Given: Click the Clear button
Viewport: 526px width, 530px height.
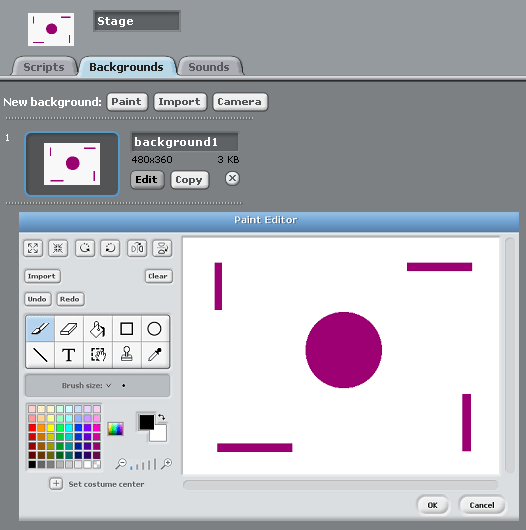Looking at the screenshot, I should (158, 276).
